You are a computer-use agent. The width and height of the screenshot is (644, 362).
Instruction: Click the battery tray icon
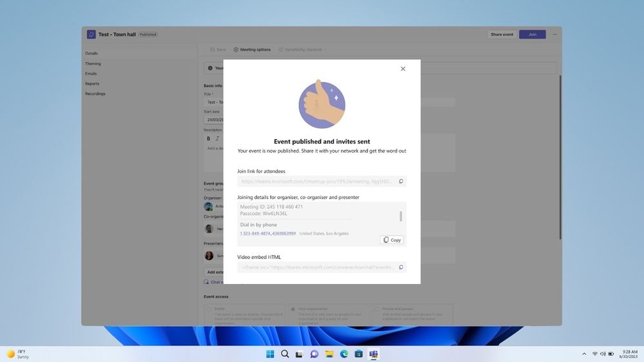click(610, 354)
